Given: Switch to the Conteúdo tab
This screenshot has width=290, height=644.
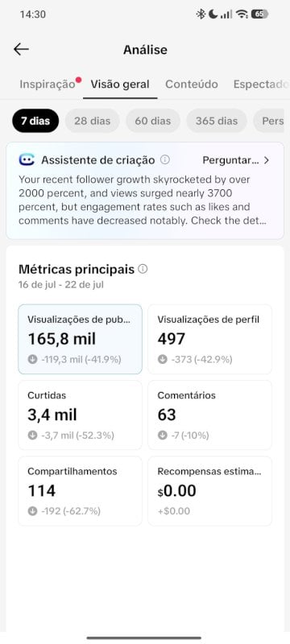Looking at the screenshot, I should (192, 85).
